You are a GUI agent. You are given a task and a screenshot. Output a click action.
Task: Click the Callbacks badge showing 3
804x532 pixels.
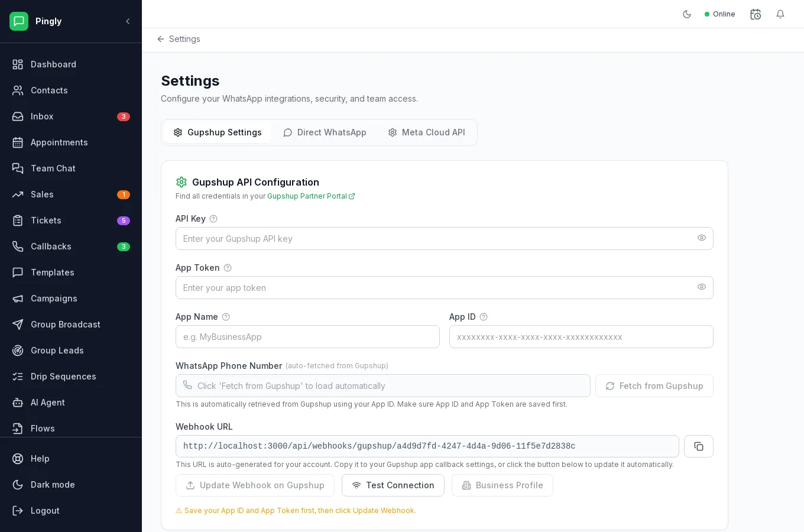tap(124, 246)
